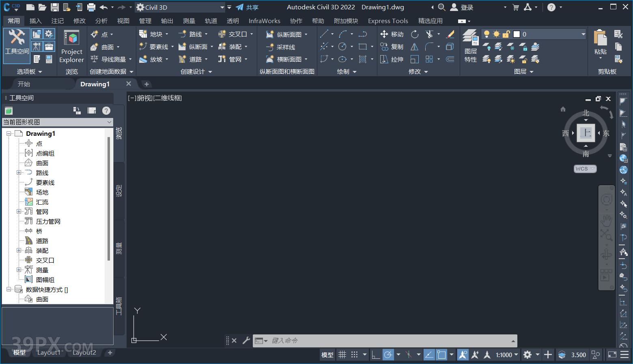Expand the 装配 node in Toolspace tree
This screenshot has height=364, width=633.
[x=19, y=251]
